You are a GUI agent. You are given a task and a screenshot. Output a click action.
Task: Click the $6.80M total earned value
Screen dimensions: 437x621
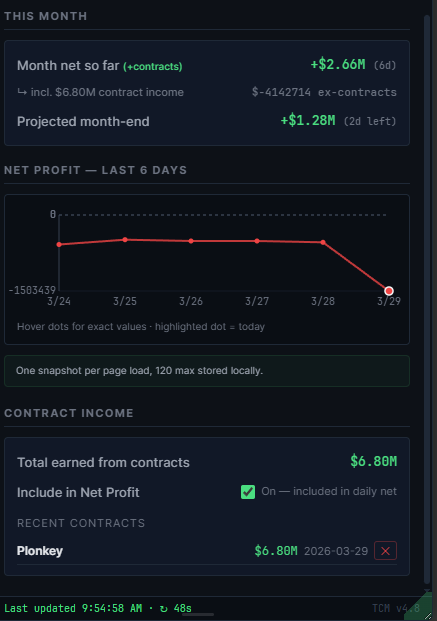[x=373, y=461]
